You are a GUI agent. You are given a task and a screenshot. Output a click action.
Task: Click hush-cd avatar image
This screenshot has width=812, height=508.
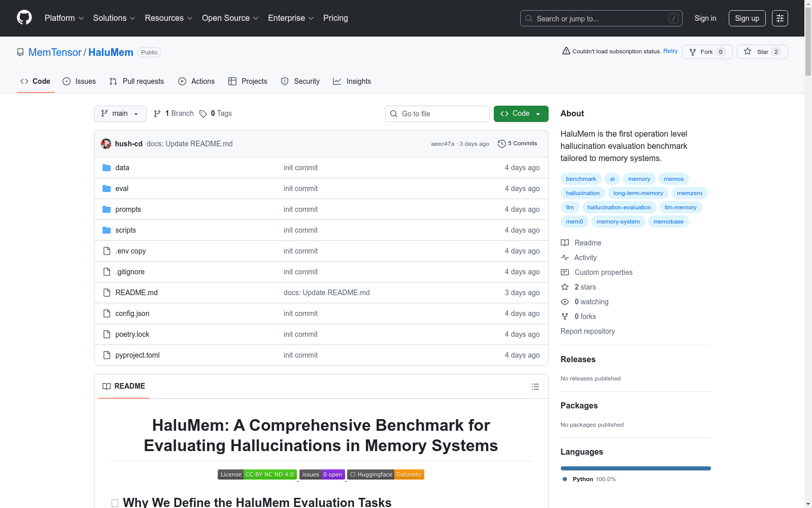tap(106, 144)
